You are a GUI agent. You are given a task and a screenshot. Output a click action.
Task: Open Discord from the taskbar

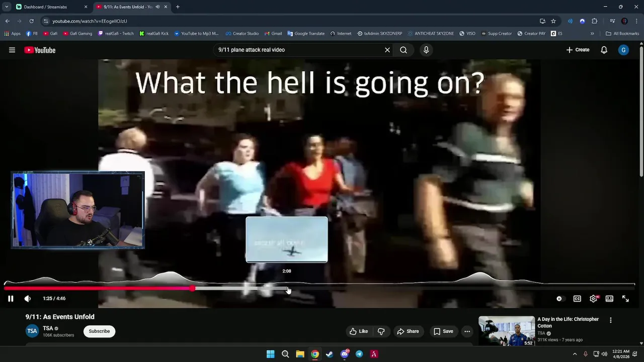[x=345, y=354]
